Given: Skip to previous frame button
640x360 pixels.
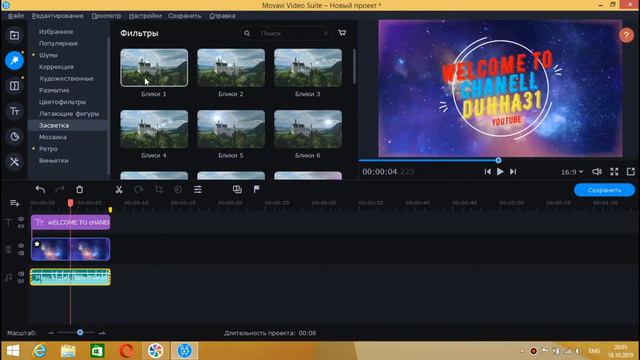Looking at the screenshot, I should pyautogui.click(x=487, y=172).
